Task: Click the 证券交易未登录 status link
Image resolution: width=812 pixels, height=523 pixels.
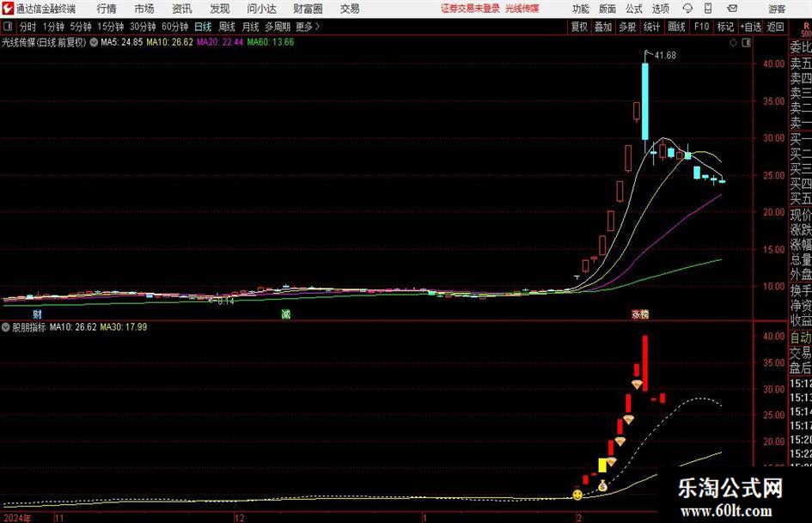Action: coord(470,9)
